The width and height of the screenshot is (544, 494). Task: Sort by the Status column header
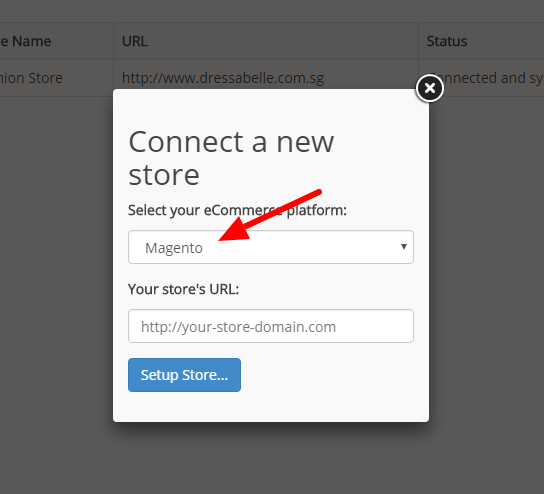[x=447, y=41]
